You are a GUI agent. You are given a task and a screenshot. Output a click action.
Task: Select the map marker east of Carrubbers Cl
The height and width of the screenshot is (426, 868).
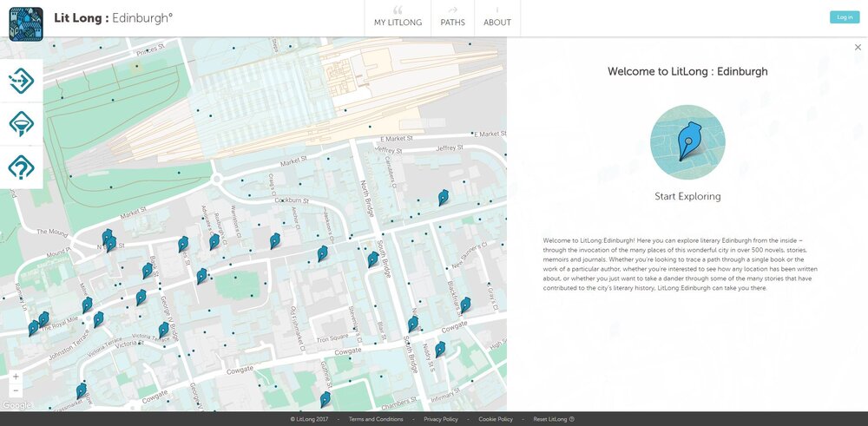coord(443,198)
